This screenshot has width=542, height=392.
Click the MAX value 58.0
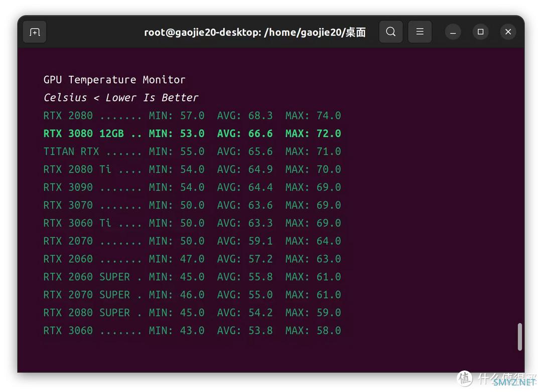click(x=329, y=331)
